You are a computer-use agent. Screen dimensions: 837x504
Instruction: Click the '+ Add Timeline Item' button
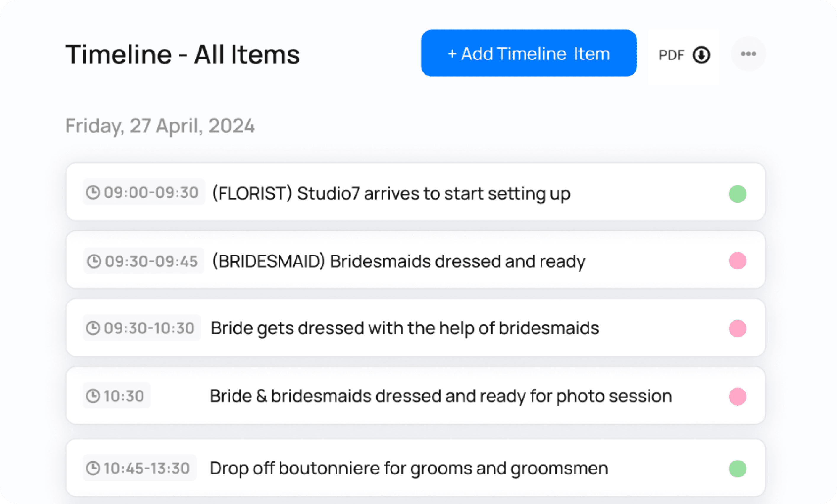[x=529, y=53]
